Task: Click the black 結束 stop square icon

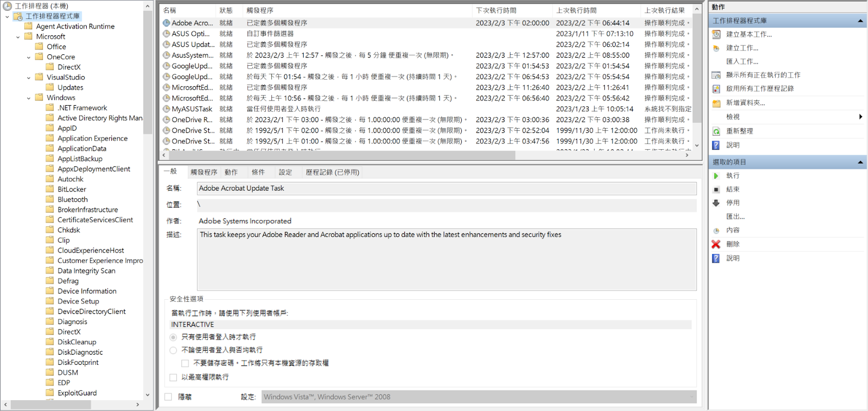Action: click(x=716, y=189)
